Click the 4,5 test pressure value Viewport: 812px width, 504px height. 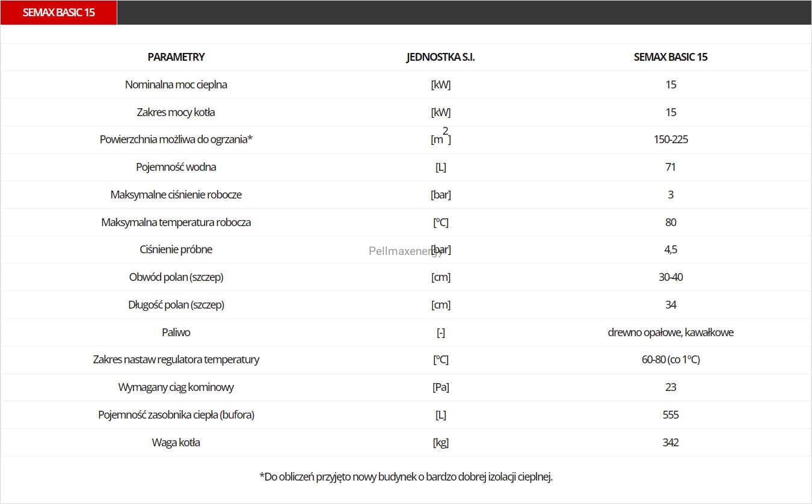coord(671,250)
